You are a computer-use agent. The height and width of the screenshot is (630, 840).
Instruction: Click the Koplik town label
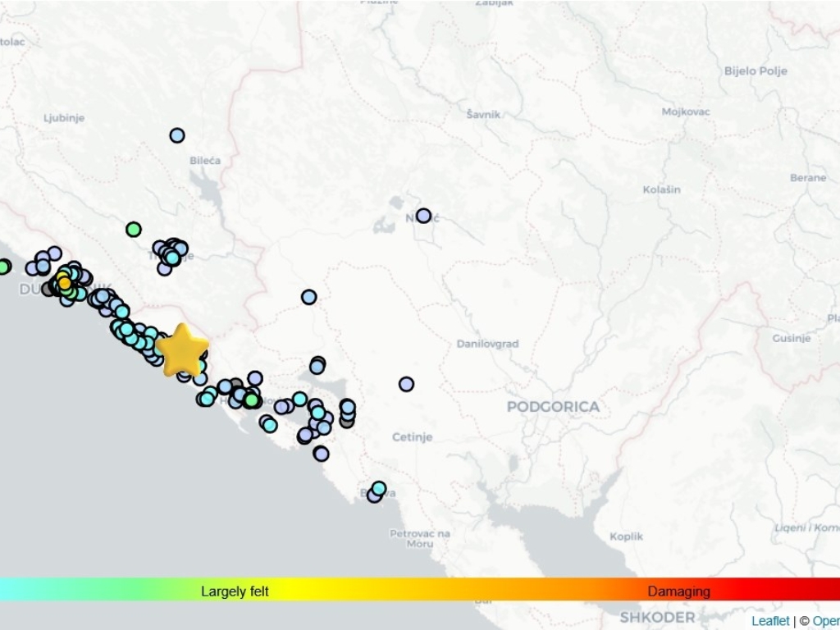click(x=626, y=536)
